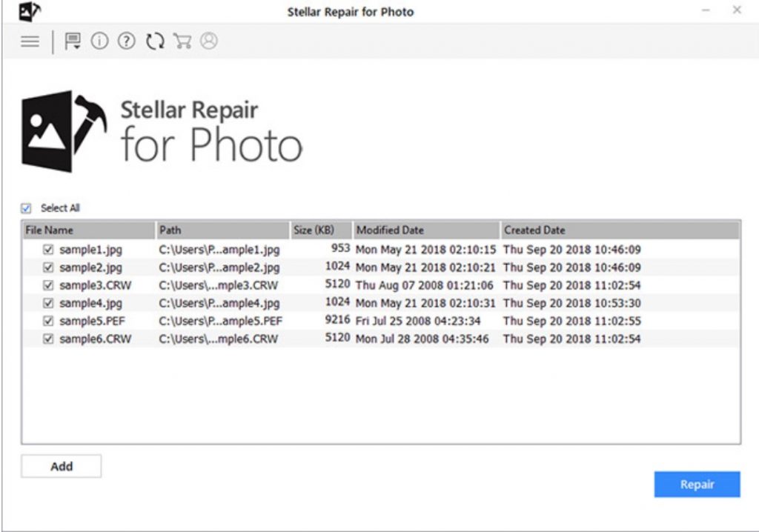Sort by Size (KB) column header
The width and height of the screenshot is (759, 532).
(320, 230)
